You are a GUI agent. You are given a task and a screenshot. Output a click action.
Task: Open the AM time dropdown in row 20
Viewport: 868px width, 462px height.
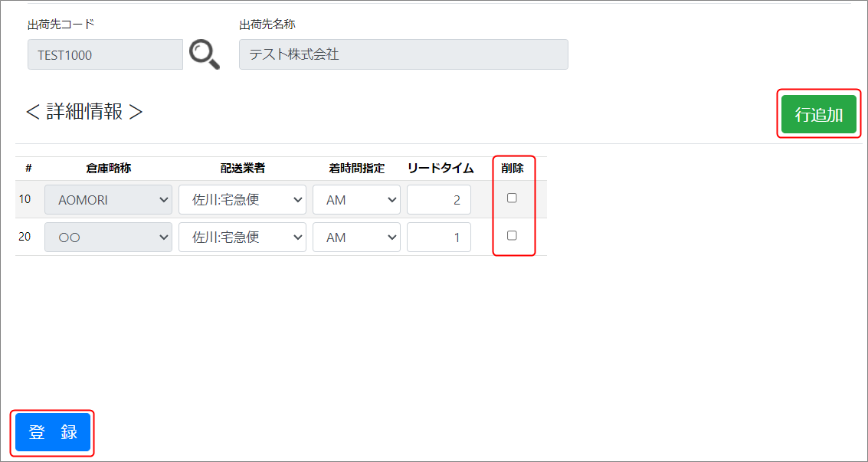tap(356, 238)
